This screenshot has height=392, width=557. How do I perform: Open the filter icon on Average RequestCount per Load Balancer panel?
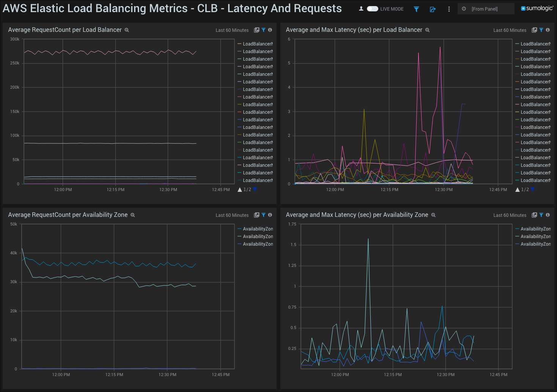[263, 30]
